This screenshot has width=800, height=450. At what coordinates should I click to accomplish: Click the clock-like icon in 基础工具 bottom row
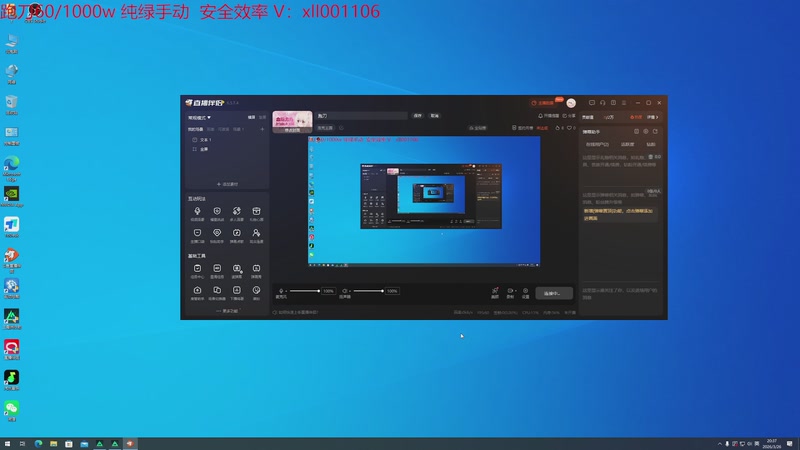pos(256,290)
